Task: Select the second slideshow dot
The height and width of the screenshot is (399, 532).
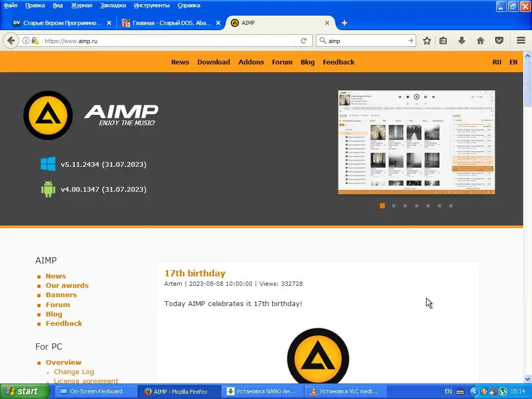Action: [x=394, y=206]
